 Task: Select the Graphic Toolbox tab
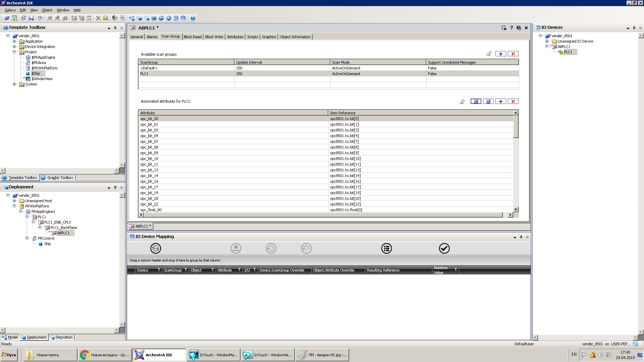click(57, 178)
